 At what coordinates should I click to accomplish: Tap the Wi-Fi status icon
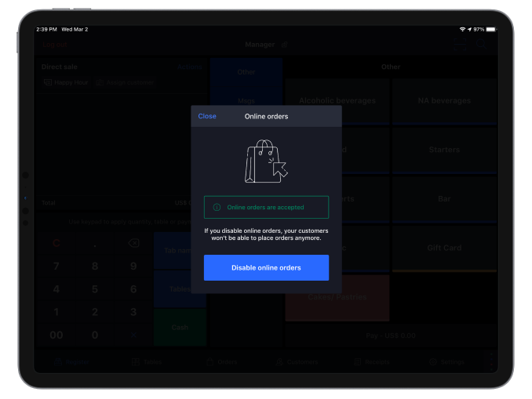(462, 30)
